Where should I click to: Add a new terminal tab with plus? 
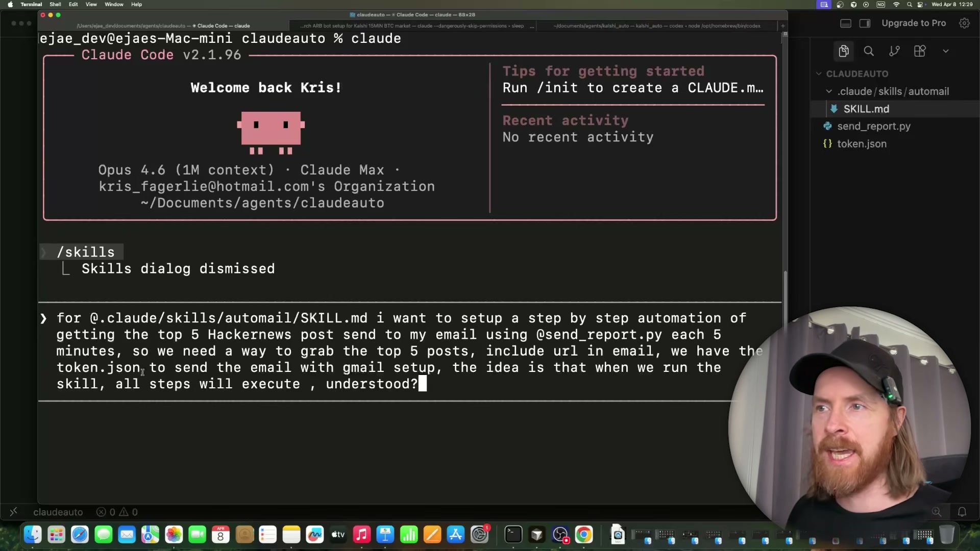point(782,26)
